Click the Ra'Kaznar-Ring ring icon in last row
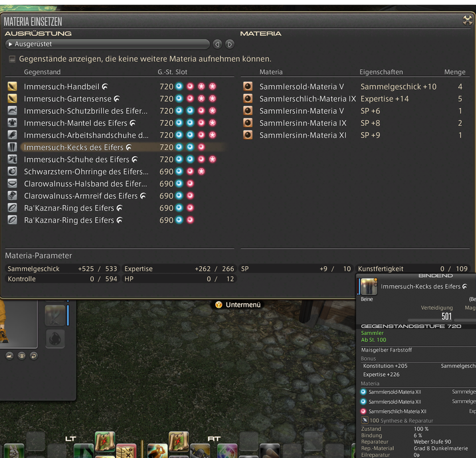Screen dimensions: 476x458 (x=12, y=220)
